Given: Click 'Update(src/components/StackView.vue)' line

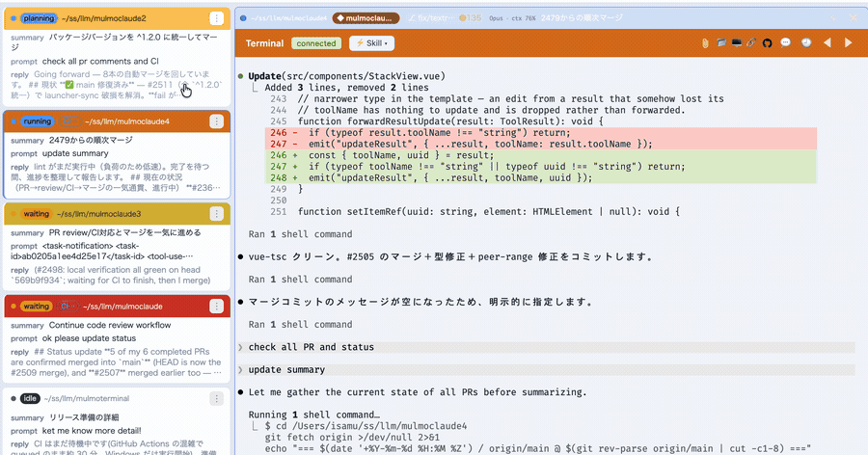Looking at the screenshot, I should 346,76.
